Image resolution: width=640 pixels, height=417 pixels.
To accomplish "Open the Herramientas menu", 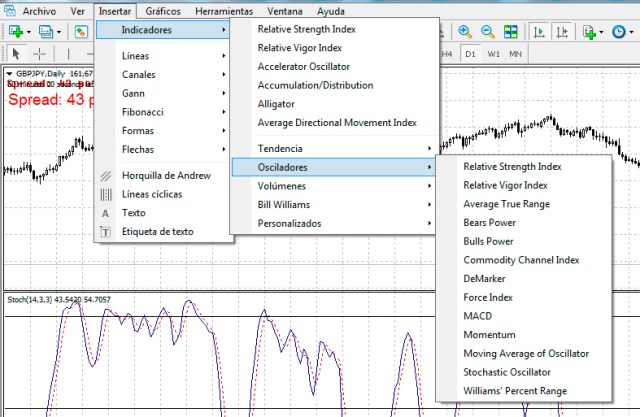I will click(x=224, y=10).
